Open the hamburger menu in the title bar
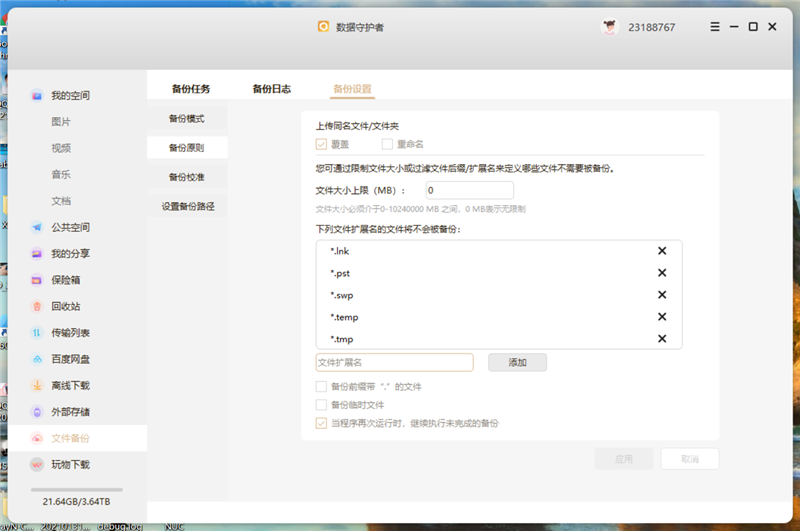The width and height of the screenshot is (800, 531). pyautogui.click(x=715, y=27)
